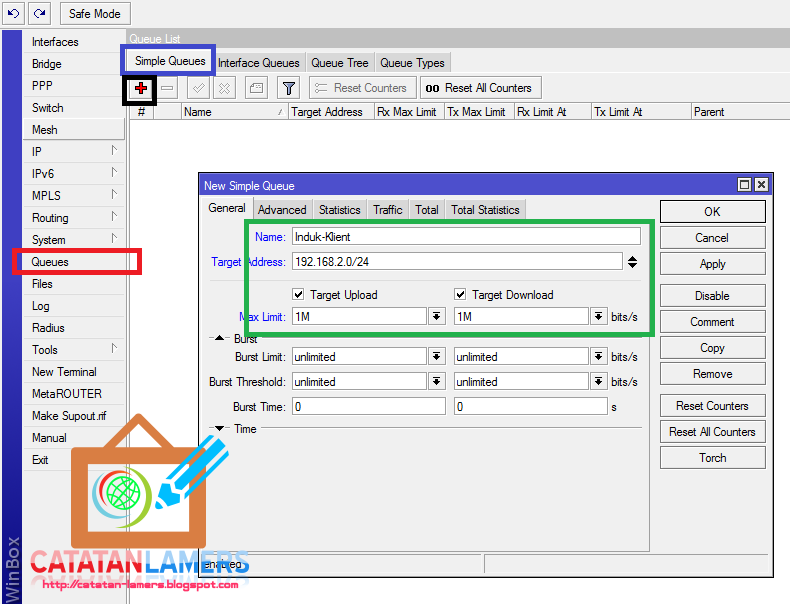Image resolution: width=790 pixels, height=604 pixels.
Task: Click Reset All Counters in dialog
Action: (x=712, y=432)
